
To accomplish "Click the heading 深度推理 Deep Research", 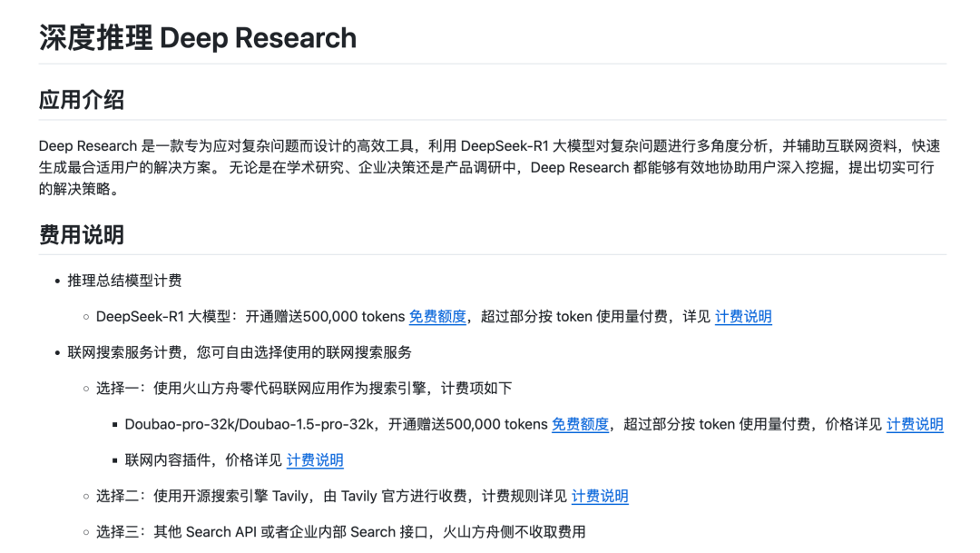I will (x=198, y=37).
